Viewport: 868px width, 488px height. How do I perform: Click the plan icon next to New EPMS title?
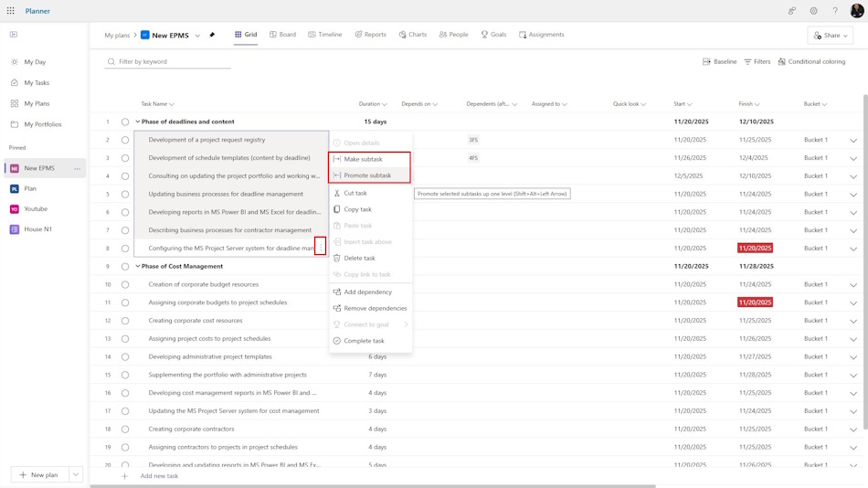(x=145, y=35)
